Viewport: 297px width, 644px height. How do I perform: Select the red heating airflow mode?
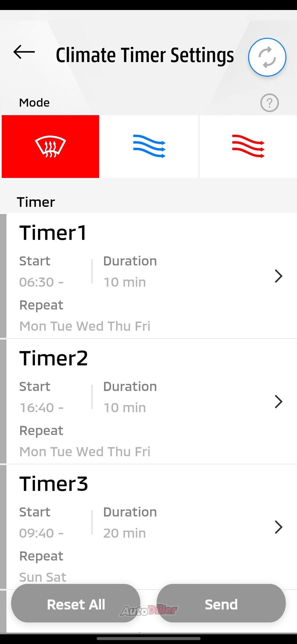click(x=248, y=147)
